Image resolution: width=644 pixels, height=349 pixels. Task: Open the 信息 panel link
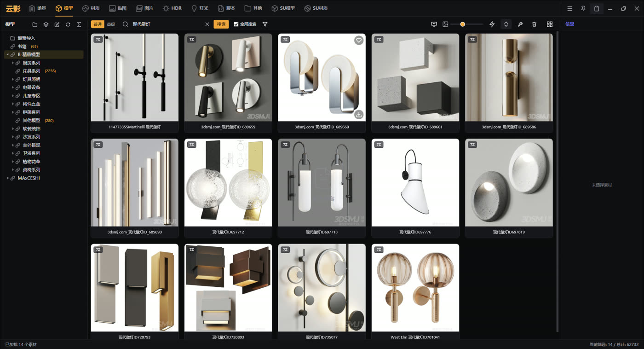[569, 24]
